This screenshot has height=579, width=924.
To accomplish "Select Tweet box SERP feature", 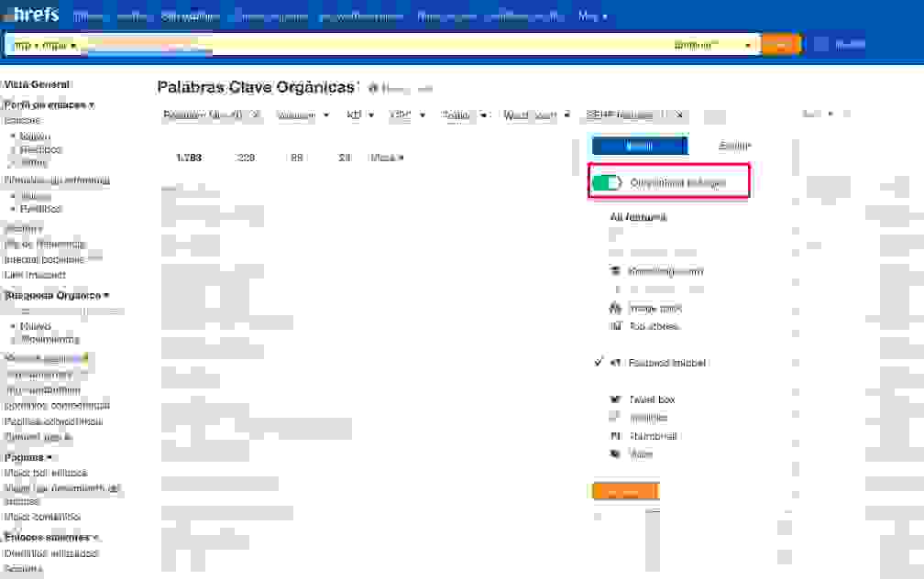I will coord(652,399).
